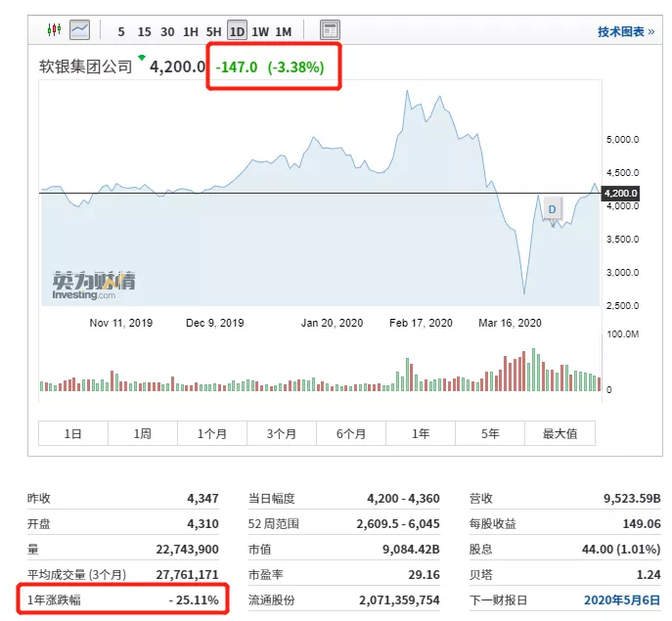The width and height of the screenshot is (672, 621).
Task: Open the 技术图表 link
Action: [x=626, y=31]
